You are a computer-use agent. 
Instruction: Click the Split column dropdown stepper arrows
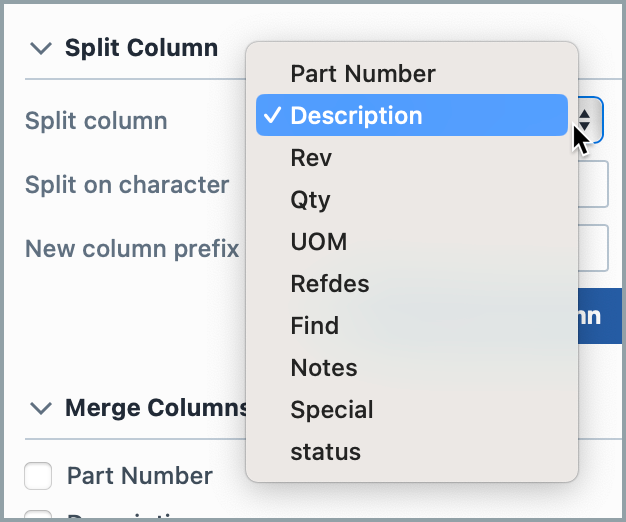[585, 120]
